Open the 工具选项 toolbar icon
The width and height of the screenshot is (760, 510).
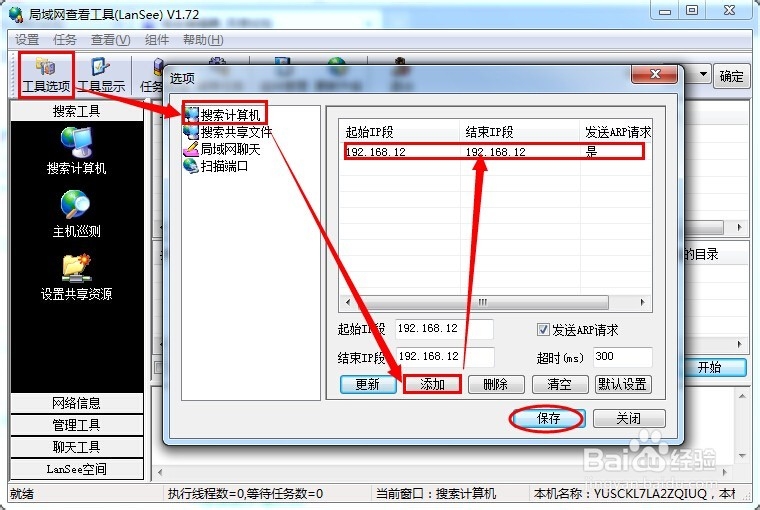[x=47, y=75]
